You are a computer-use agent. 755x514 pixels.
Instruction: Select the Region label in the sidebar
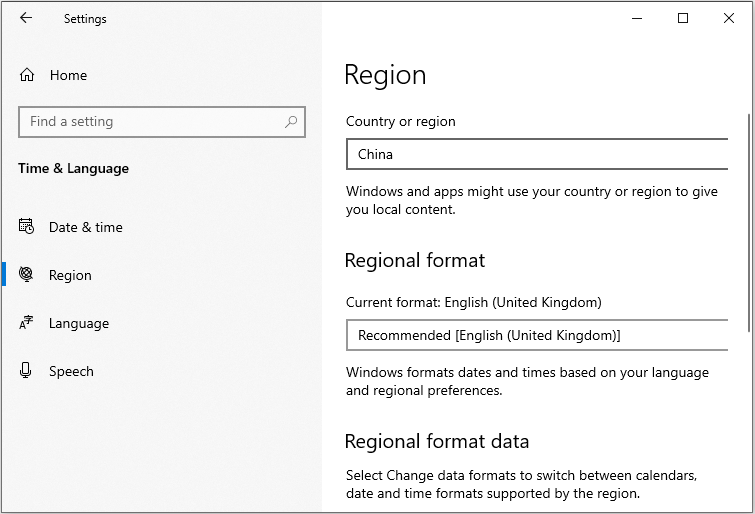tap(70, 275)
